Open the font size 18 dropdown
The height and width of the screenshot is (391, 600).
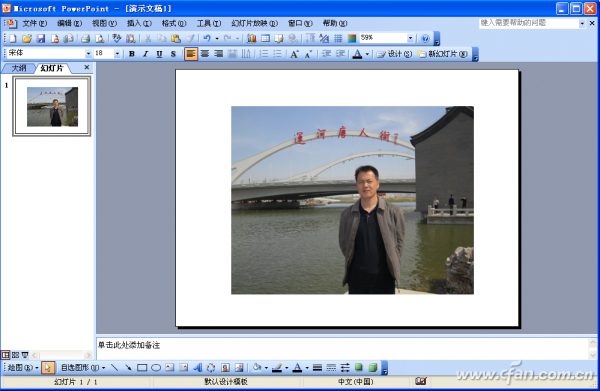click(x=117, y=54)
